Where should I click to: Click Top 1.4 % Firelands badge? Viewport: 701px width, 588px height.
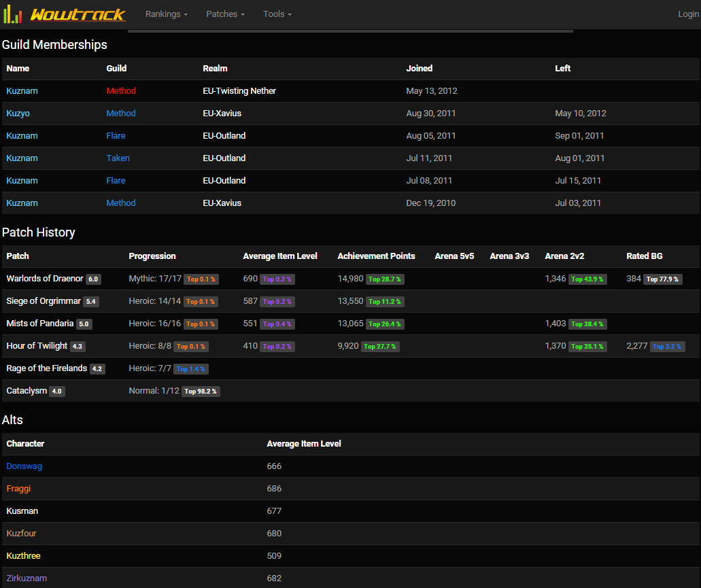191,369
